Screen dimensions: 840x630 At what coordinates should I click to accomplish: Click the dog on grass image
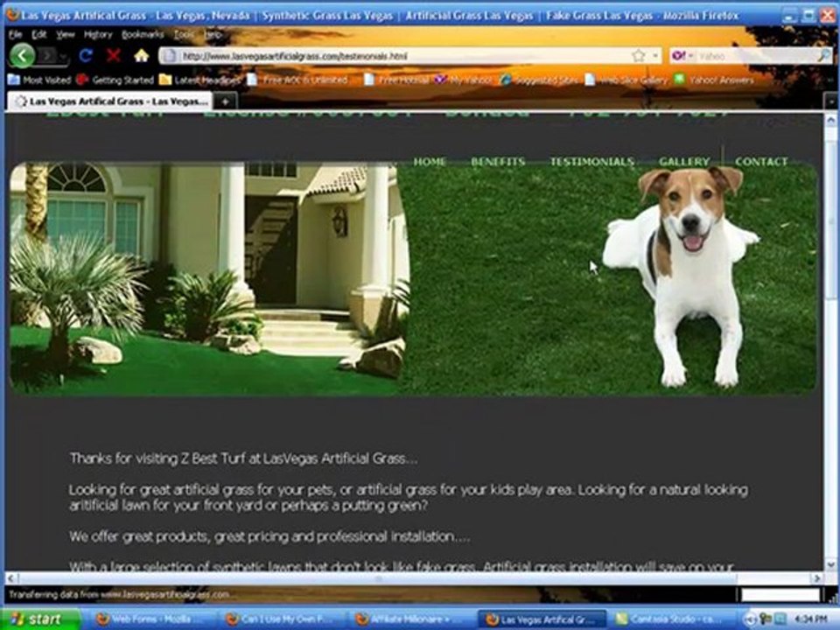681,276
